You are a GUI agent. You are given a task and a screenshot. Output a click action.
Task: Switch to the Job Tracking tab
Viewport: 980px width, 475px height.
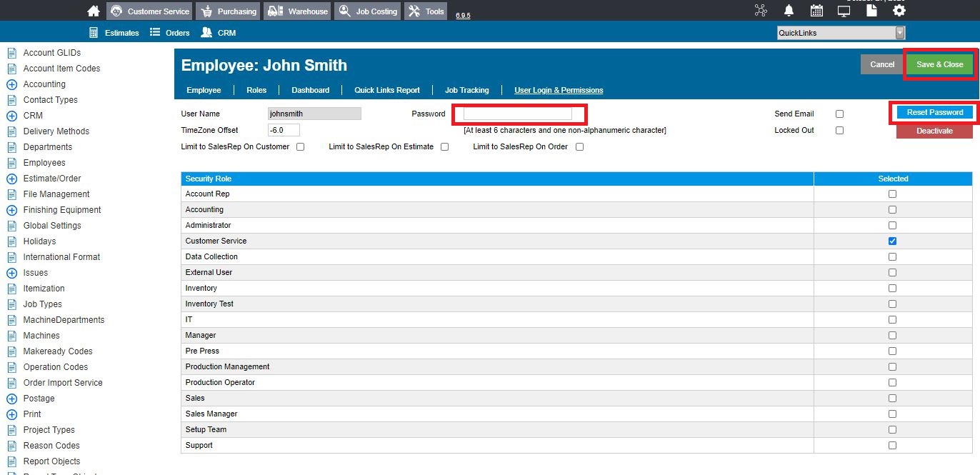[467, 90]
